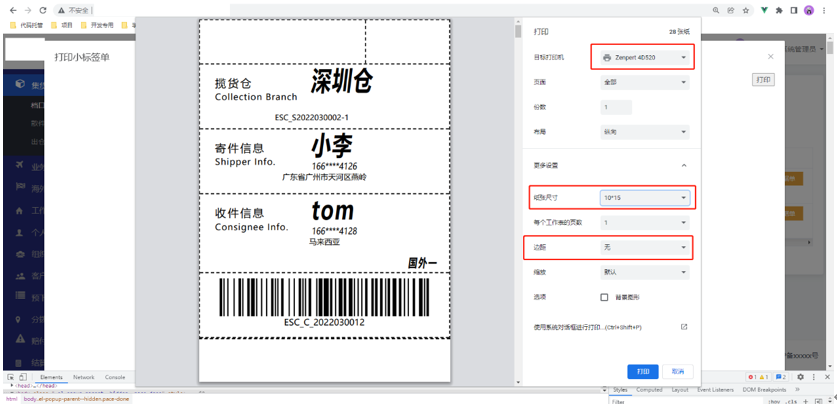837x404 pixels.
Task: Open the 纵向 layout dropdown
Action: tap(644, 132)
